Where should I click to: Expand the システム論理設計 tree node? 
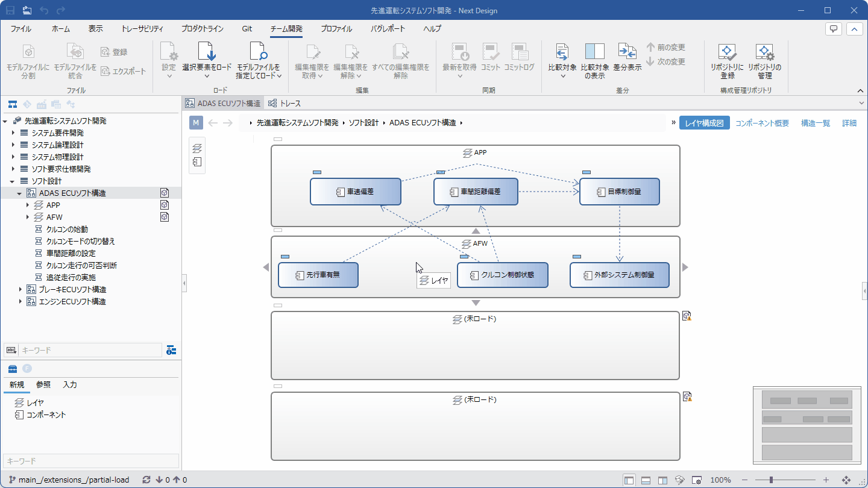(x=13, y=145)
